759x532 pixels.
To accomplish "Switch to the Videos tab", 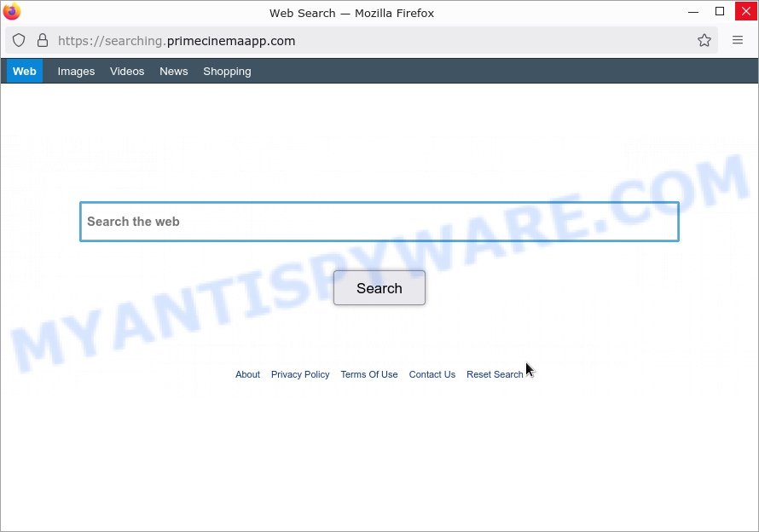I will [127, 71].
